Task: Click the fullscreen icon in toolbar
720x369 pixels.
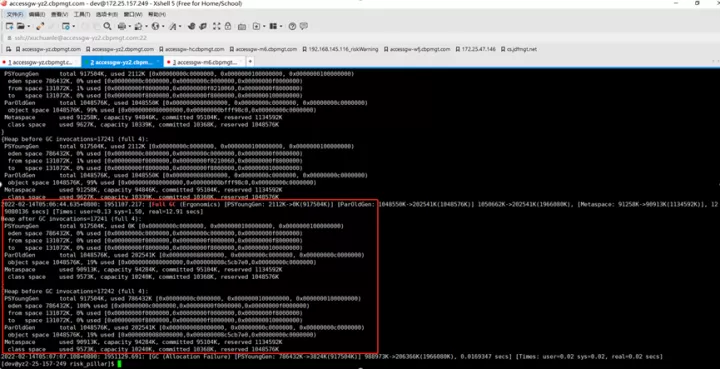Action: point(217,27)
